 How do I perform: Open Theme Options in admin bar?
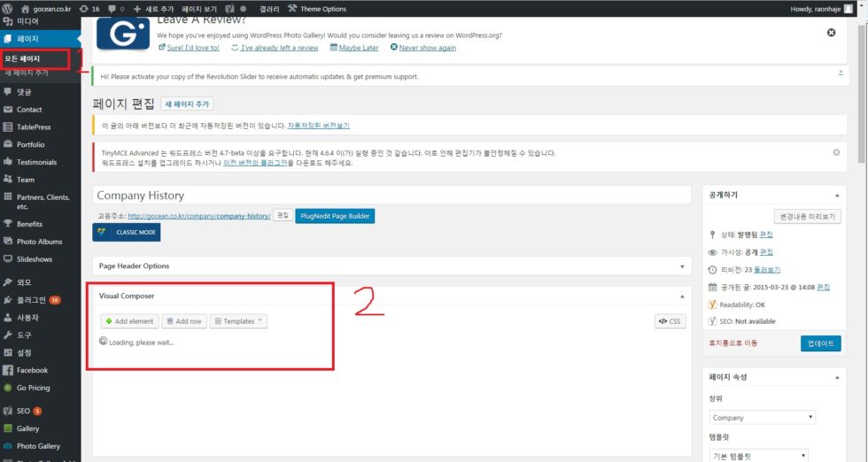pos(317,9)
